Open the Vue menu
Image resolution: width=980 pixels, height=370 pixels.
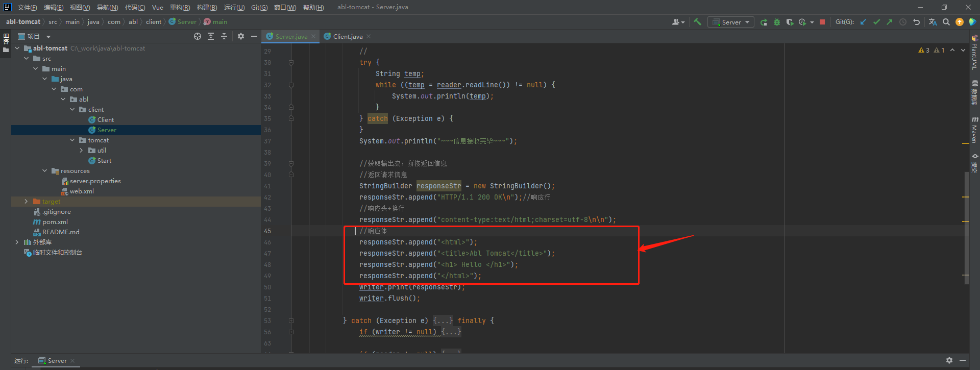click(158, 7)
